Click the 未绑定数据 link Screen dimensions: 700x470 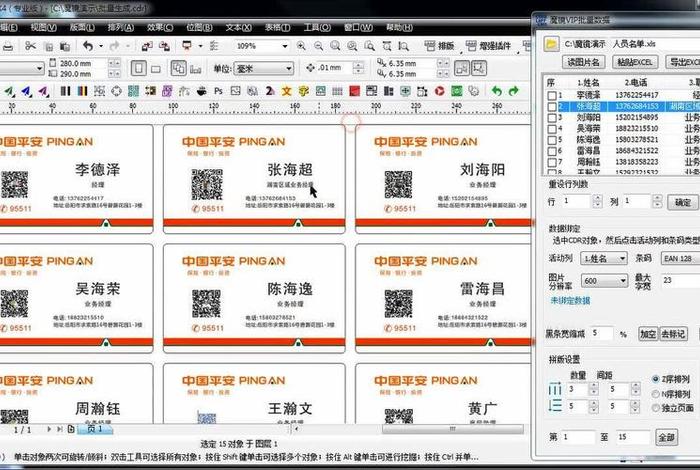(570, 300)
